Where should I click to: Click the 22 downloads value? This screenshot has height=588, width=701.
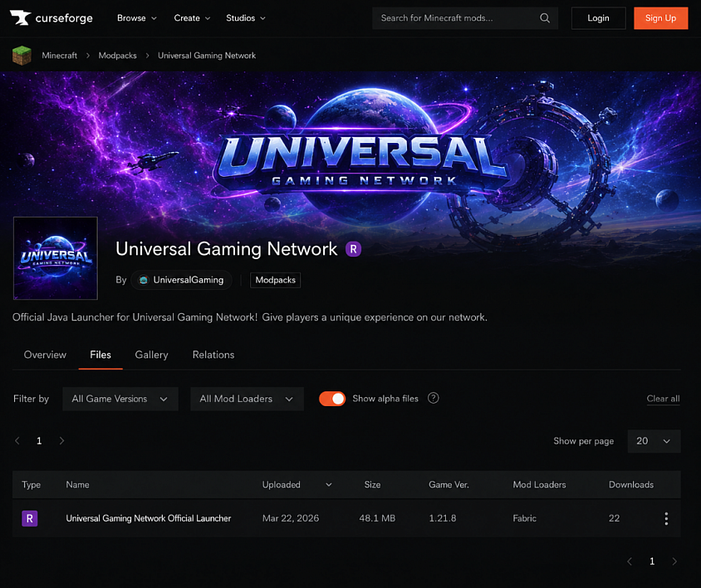click(x=615, y=518)
